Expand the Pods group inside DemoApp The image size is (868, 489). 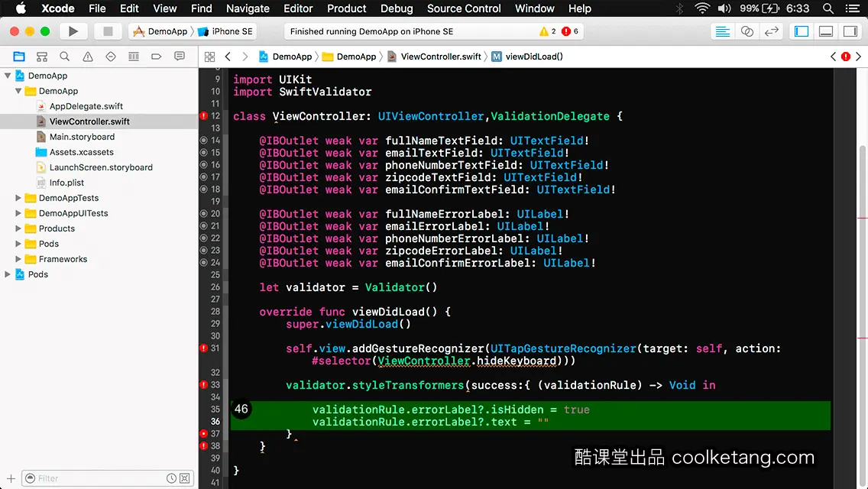[18, 244]
